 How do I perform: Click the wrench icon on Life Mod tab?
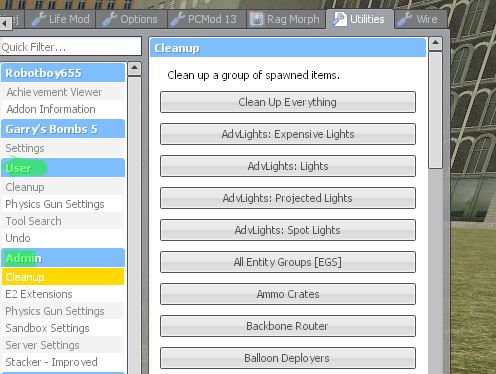39,19
